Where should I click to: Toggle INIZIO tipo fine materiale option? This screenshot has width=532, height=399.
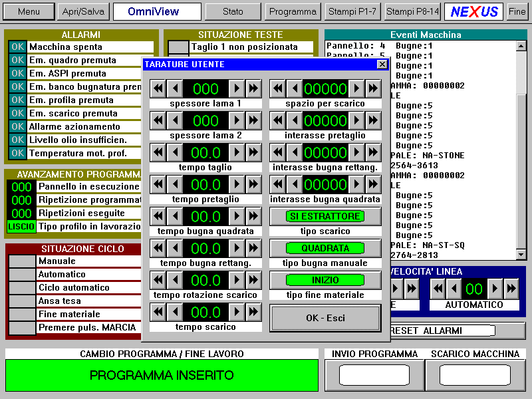[x=325, y=280]
